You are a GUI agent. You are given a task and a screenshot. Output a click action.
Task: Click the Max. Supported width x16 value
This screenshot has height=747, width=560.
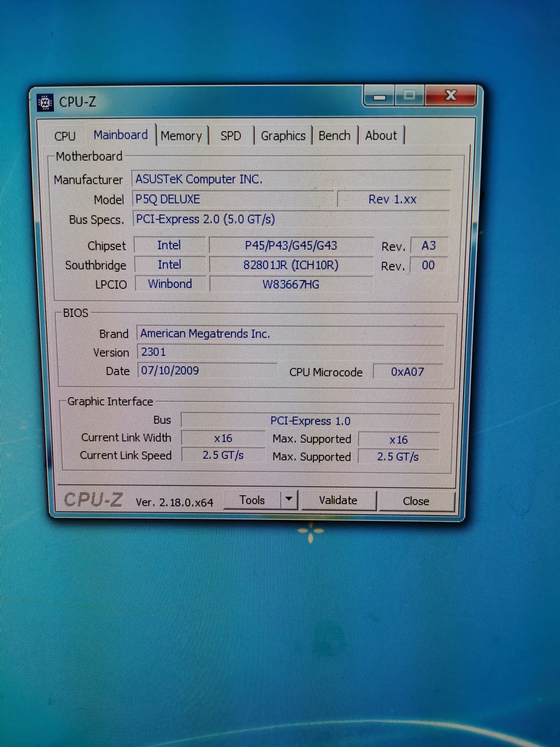pyautogui.click(x=398, y=440)
